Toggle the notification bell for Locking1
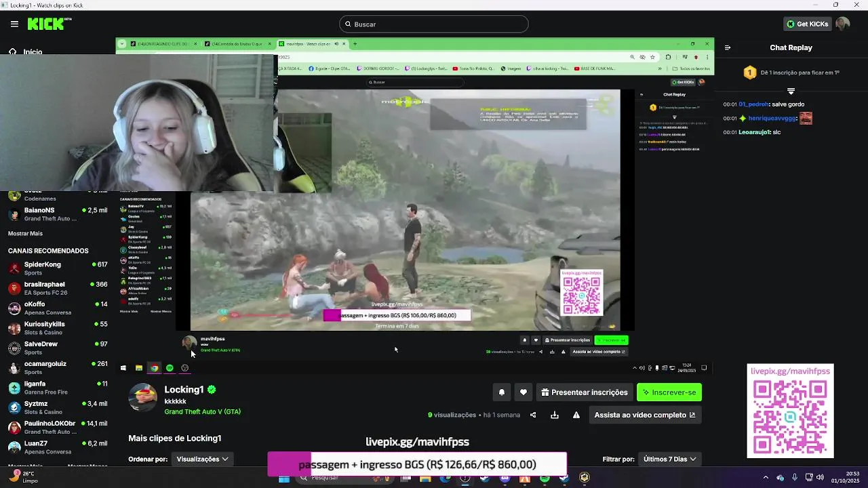This screenshot has width=868, height=488. coord(502,392)
